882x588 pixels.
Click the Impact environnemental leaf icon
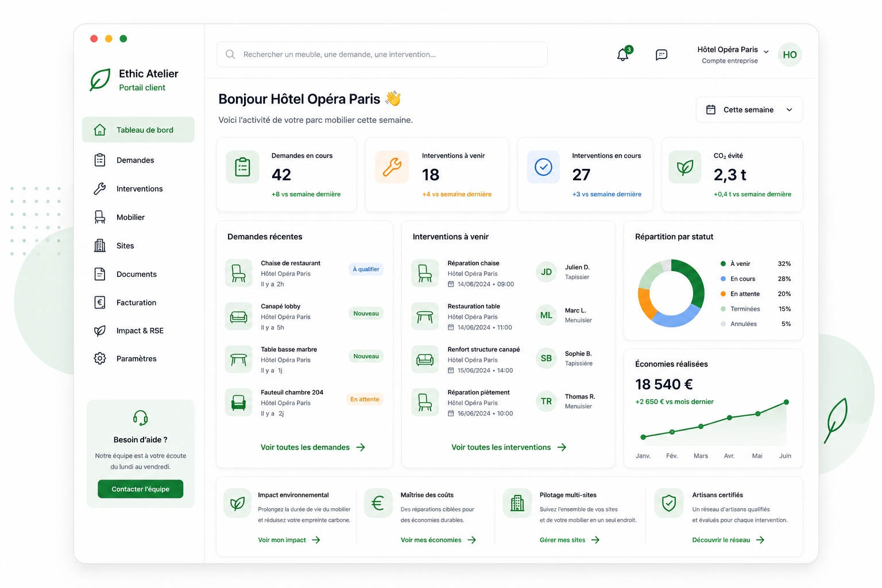pos(238,504)
